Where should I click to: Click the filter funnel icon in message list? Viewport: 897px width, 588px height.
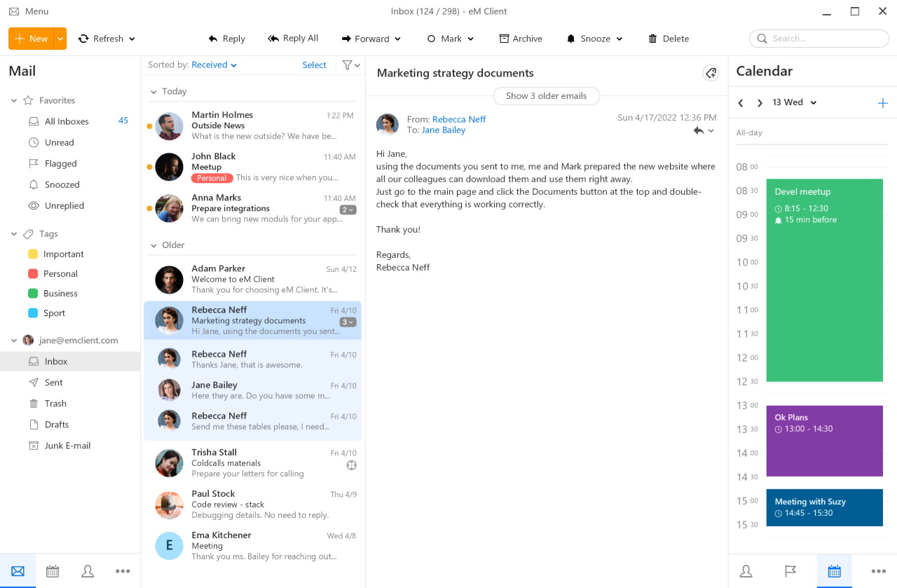click(351, 65)
